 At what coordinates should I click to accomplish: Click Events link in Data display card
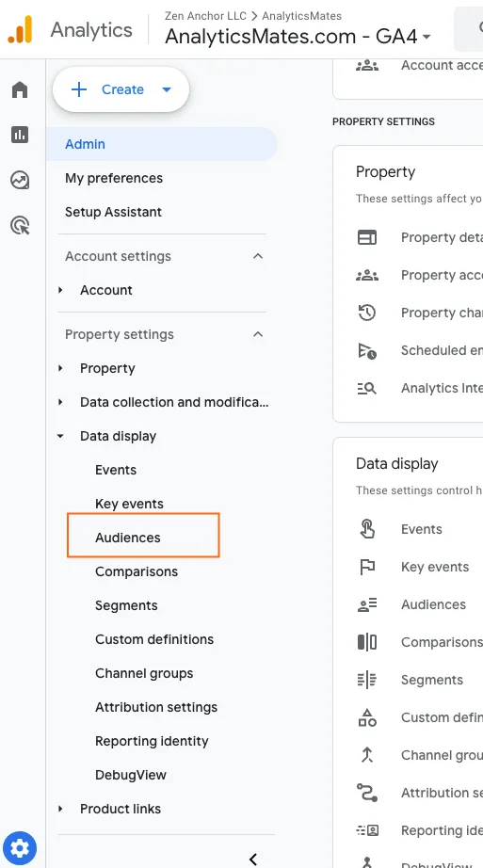(x=422, y=529)
